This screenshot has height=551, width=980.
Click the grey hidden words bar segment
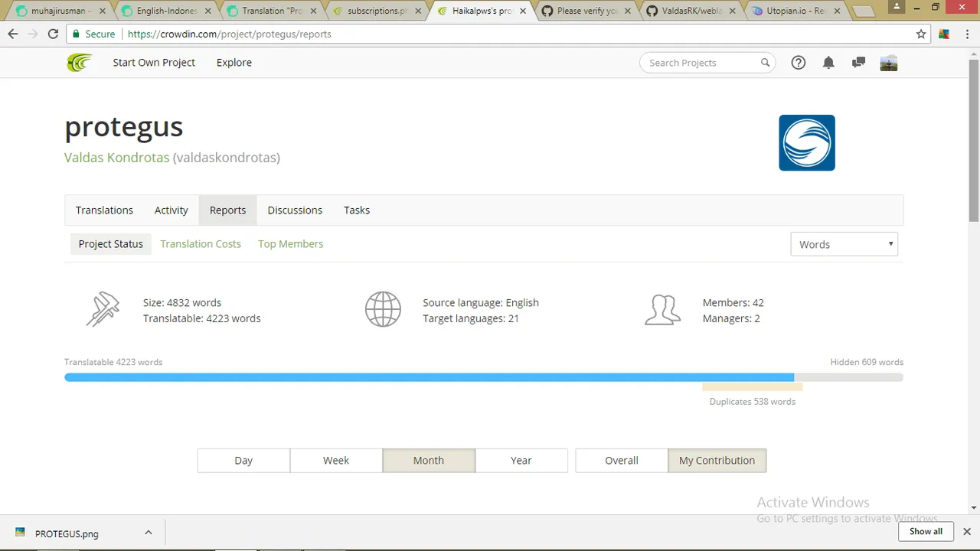[848, 377]
